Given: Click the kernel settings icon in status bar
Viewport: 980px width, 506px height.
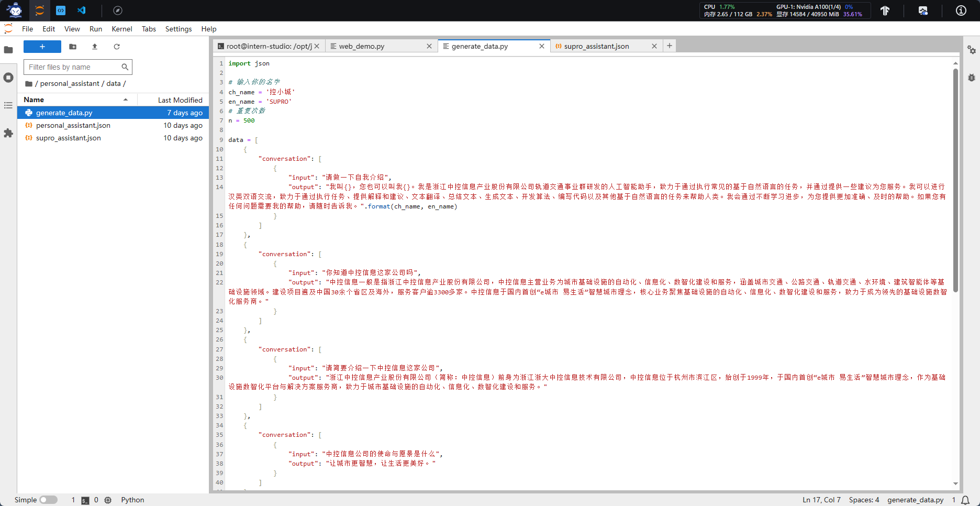Looking at the screenshot, I should coord(108,500).
